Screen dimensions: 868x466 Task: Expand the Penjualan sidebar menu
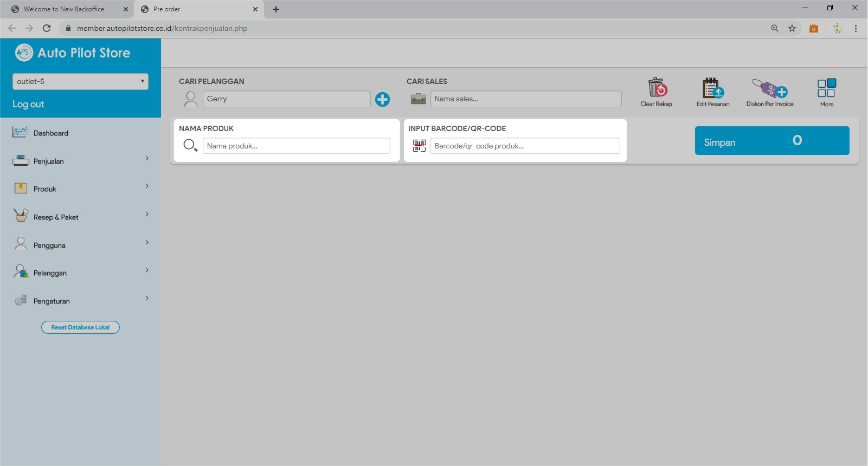(x=80, y=161)
